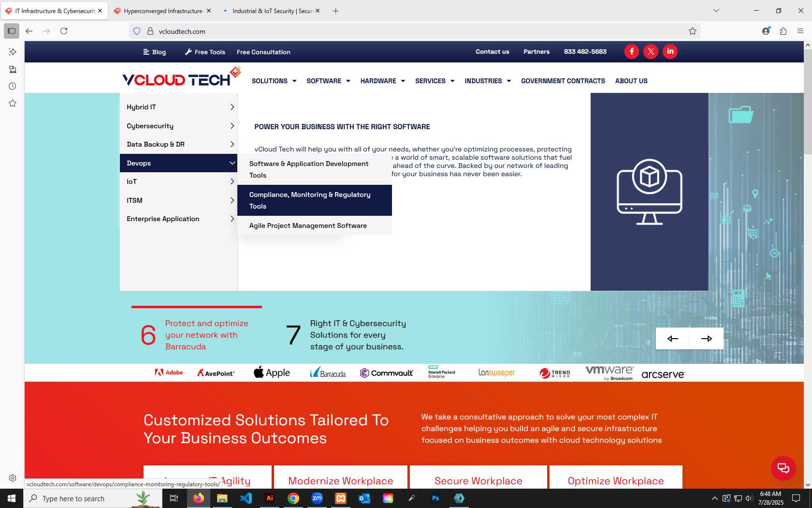Select Software & Application Development Tools

[315, 169]
